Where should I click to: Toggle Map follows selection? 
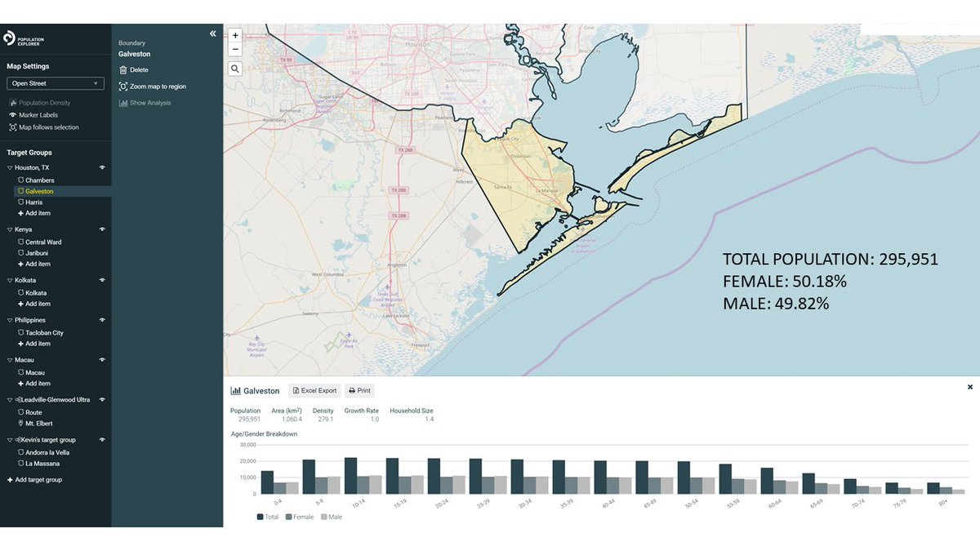(x=44, y=127)
